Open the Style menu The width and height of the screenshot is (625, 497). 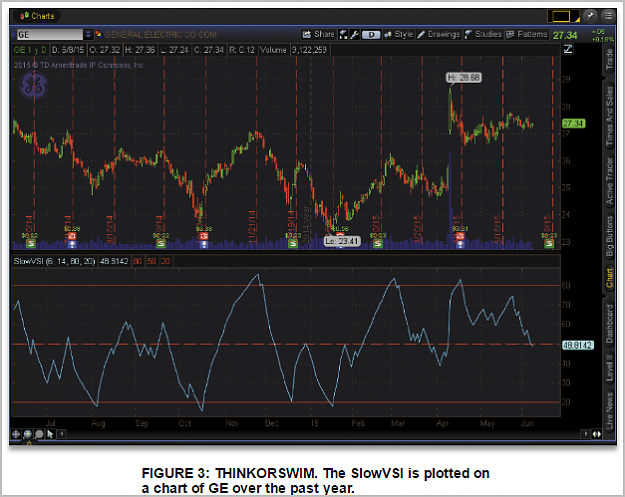tap(398, 35)
